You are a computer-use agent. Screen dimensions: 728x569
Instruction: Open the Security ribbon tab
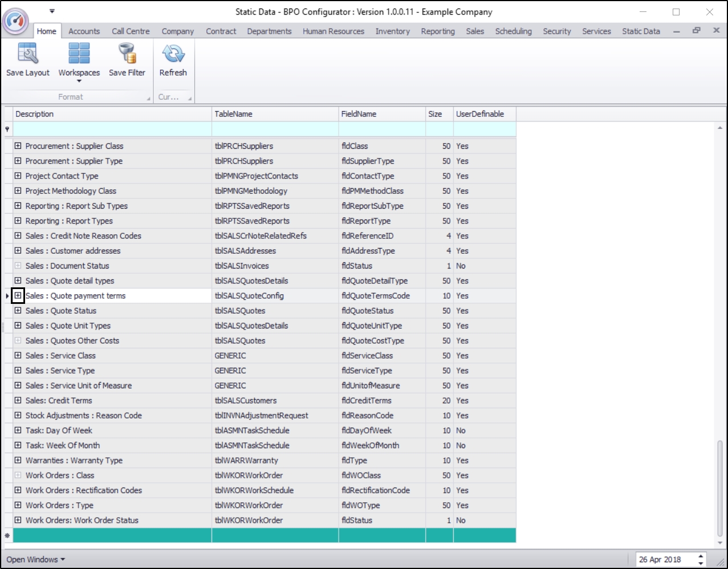(x=557, y=31)
